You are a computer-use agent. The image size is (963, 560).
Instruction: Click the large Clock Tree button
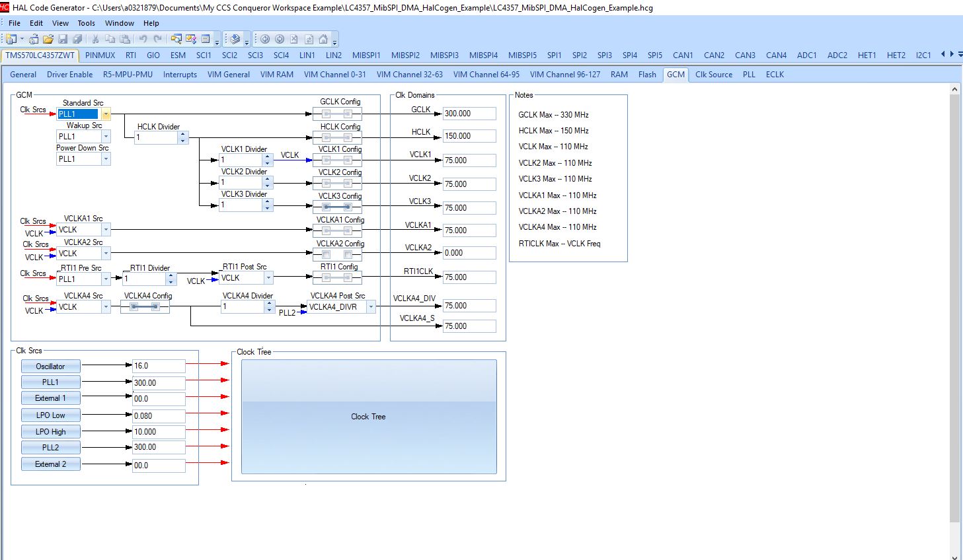pos(369,417)
